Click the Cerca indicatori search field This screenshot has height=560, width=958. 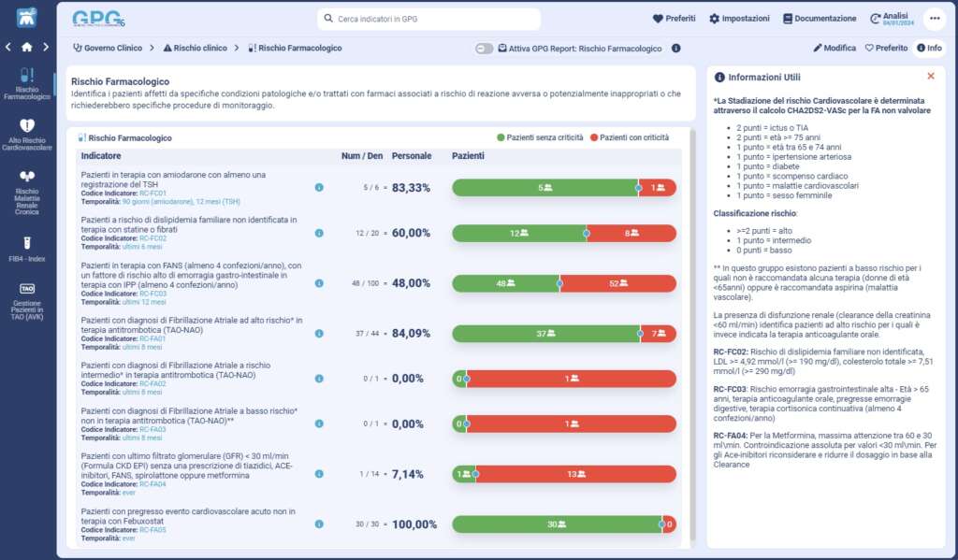430,19
